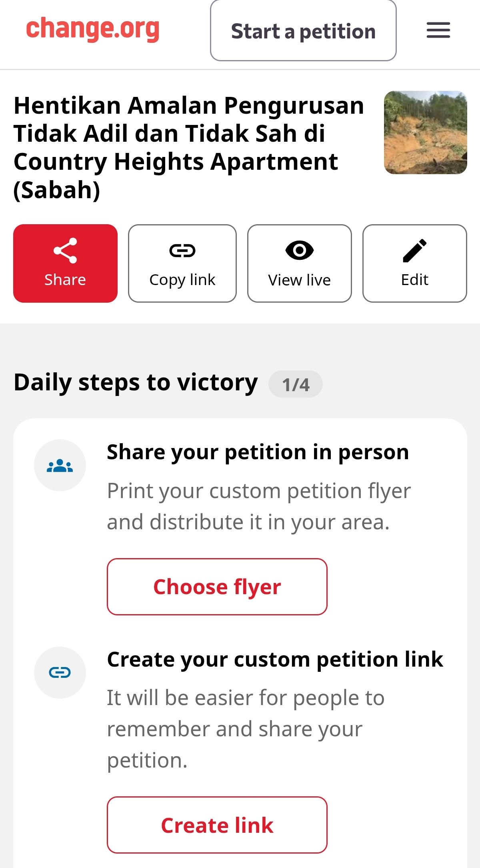Click the change.org logo
The height and width of the screenshot is (868, 480).
(93, 29)
